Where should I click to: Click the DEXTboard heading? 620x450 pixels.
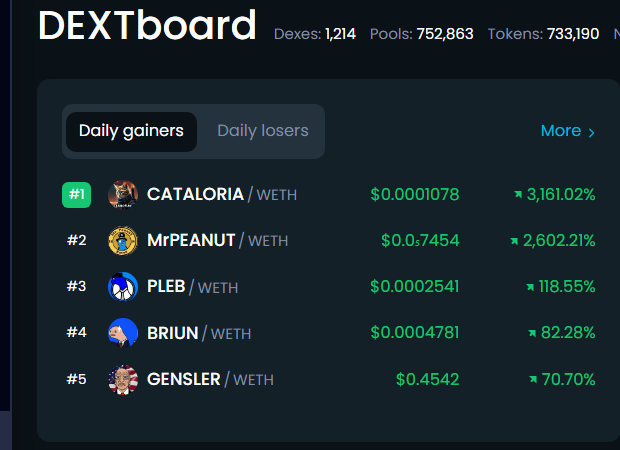point(147,25)
